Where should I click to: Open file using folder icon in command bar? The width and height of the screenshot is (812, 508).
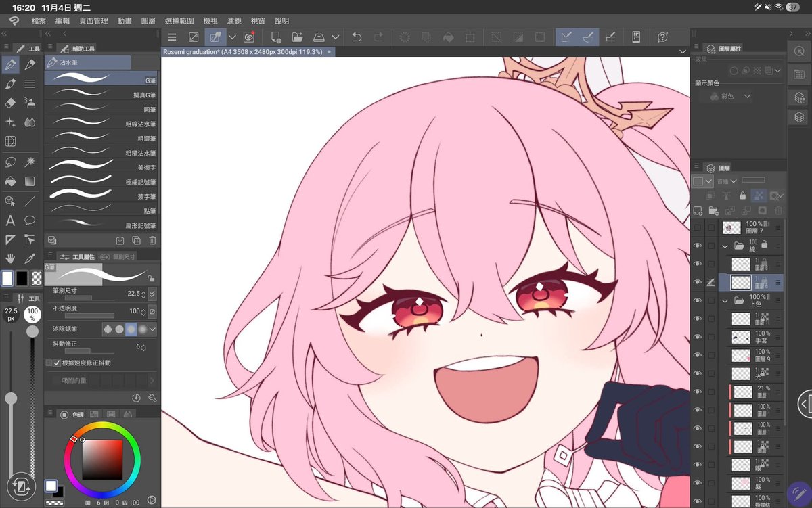pos(297,37)
